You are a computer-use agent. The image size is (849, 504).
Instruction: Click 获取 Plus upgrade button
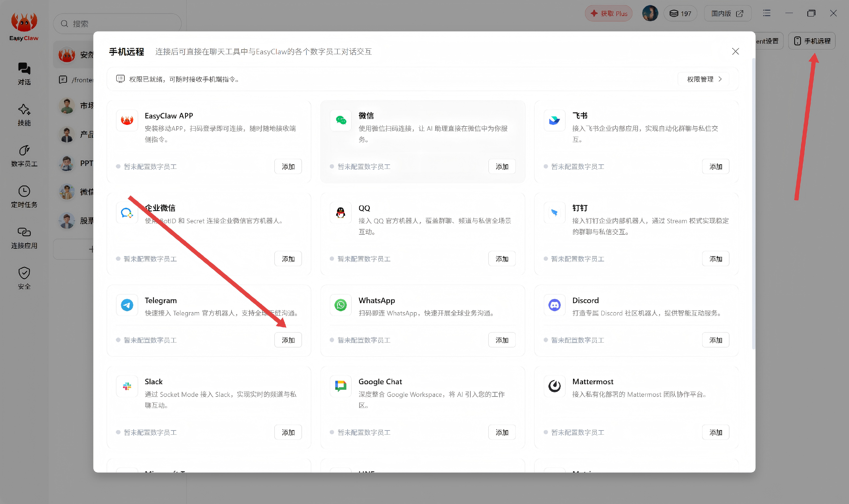coord(608,14)
